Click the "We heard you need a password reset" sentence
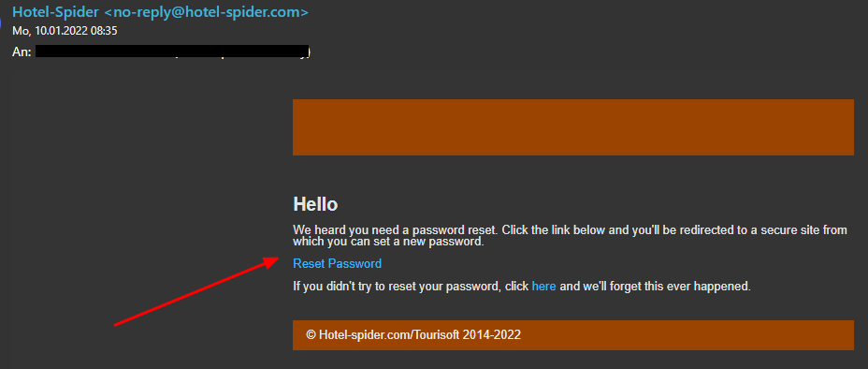The width and height of the screenshot is (868, 369). [x=396, y=230]
